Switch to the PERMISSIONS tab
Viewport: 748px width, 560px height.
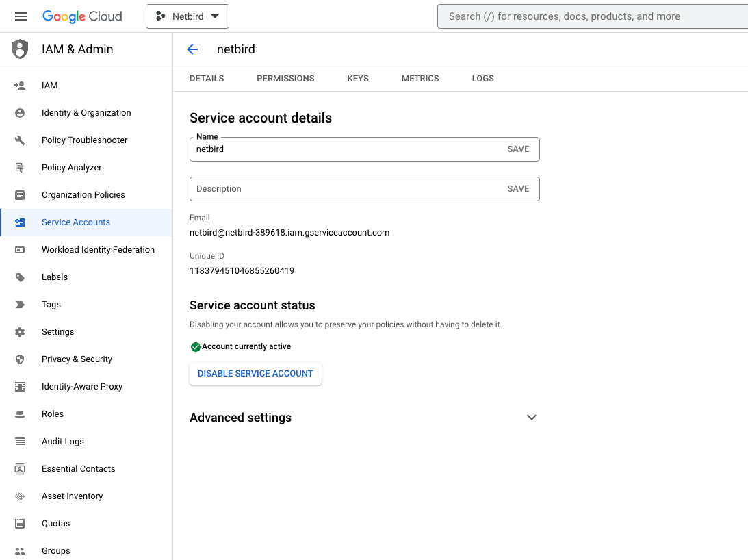point(285,78)
